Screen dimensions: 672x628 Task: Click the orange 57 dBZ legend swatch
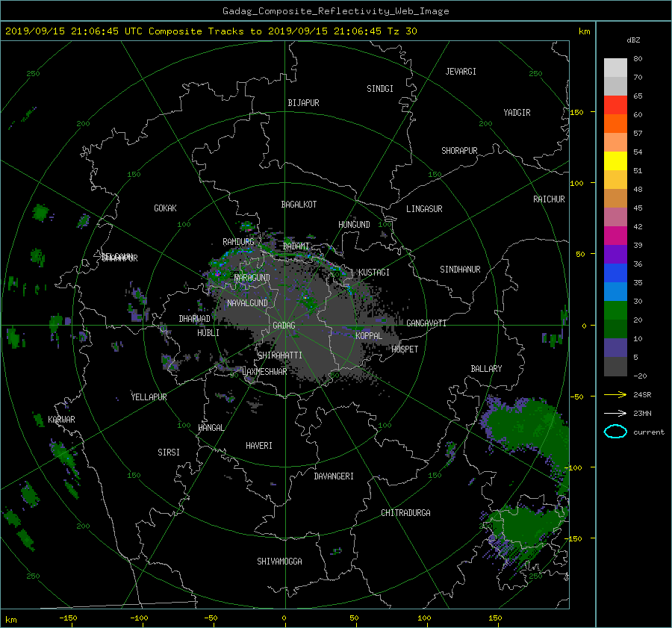pos(615,124)
